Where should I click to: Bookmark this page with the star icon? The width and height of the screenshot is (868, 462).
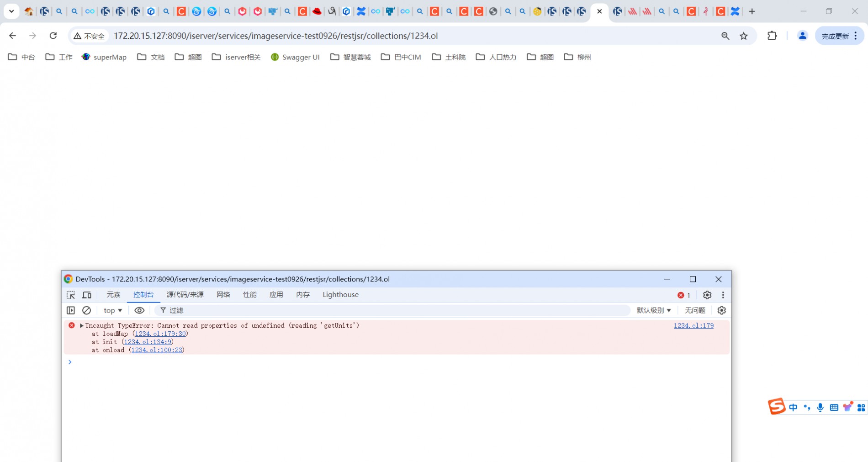[x=744, y=36]
